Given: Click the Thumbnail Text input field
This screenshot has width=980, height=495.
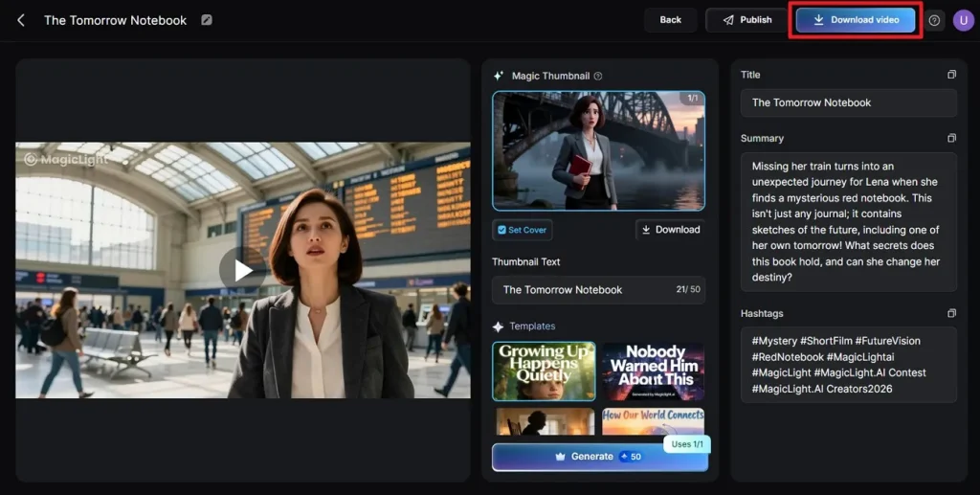Looking at the screenshot, I should click(x=584, y=290).
